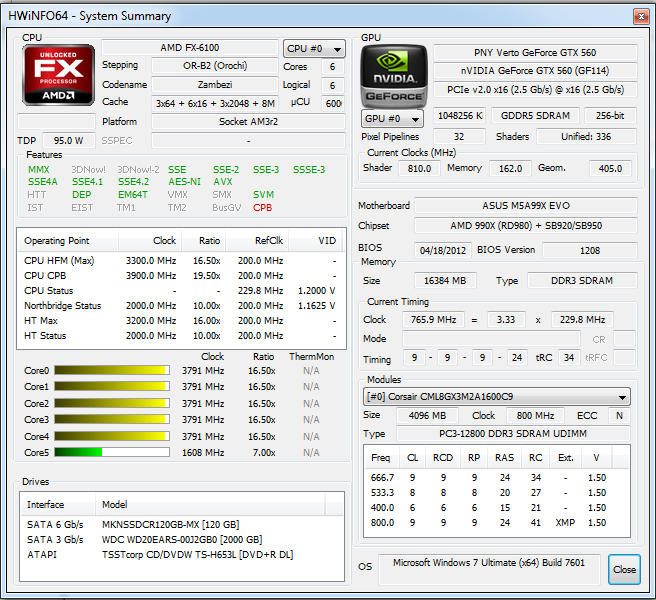The image size is (656, 600).
Task: Click the 256-bit bus width field
Action: pyautogui.click(x=610, y=116)
